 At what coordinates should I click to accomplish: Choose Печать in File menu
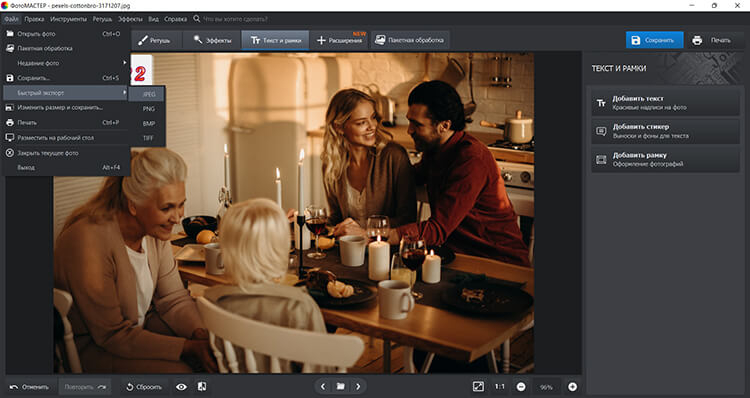pyautogui.click(x=66, y=122)
